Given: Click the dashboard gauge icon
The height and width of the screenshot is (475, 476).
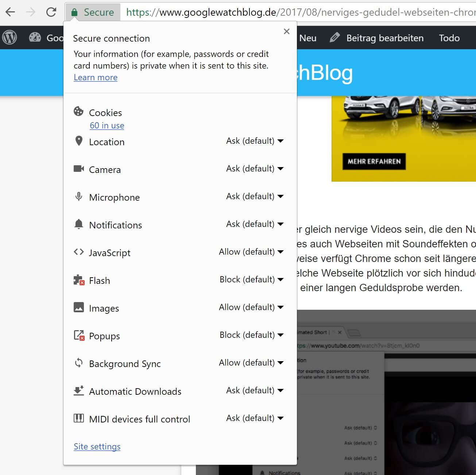Looking at the screenshot, I should pyautogui.click(x=35, y=38).
